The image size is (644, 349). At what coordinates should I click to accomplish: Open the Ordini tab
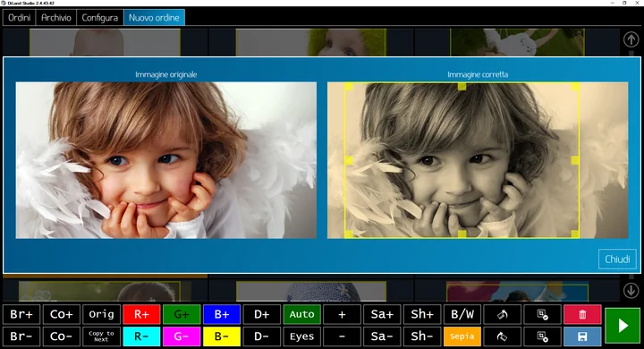(20, 18)
